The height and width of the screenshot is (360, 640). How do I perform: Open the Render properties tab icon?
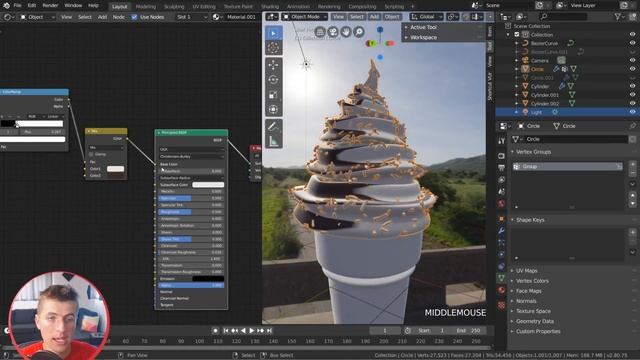[502, 156]
